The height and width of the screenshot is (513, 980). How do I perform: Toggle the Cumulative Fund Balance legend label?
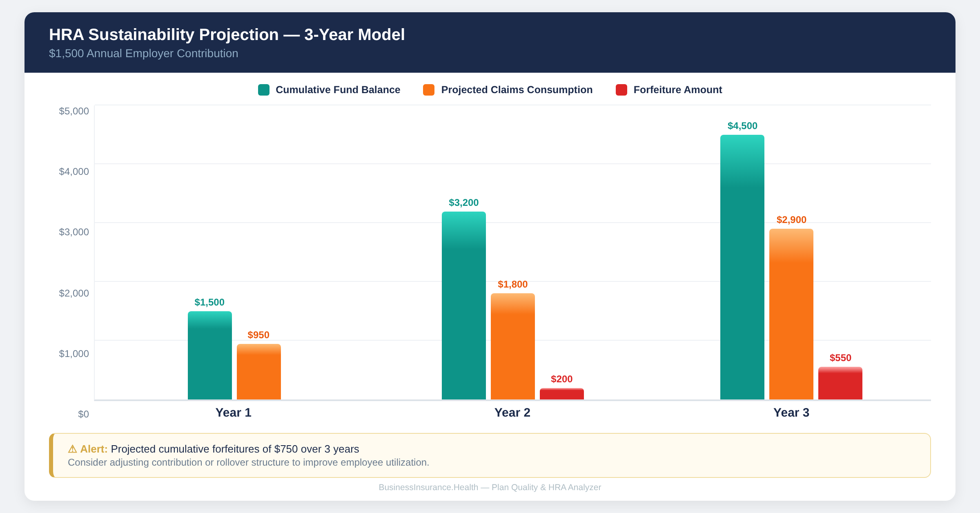click(338, 90)
